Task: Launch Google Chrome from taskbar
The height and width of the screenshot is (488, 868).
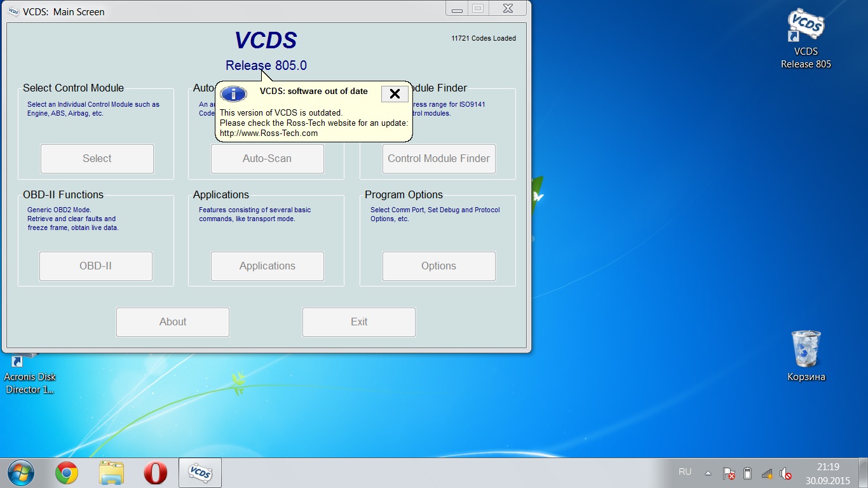Action: click(x=67, y=473)
